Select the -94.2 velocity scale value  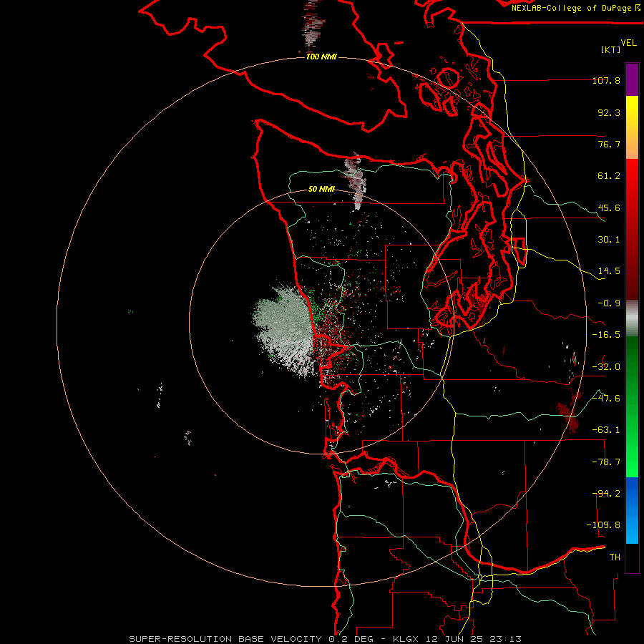(606, 494)
